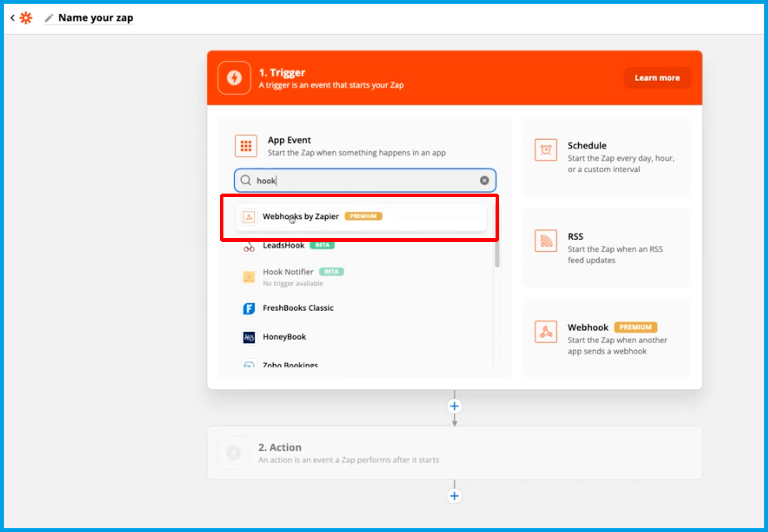Select FreshBooks Classic app
The height and width of the screenshot is (532, 768).
pos(298,308)
